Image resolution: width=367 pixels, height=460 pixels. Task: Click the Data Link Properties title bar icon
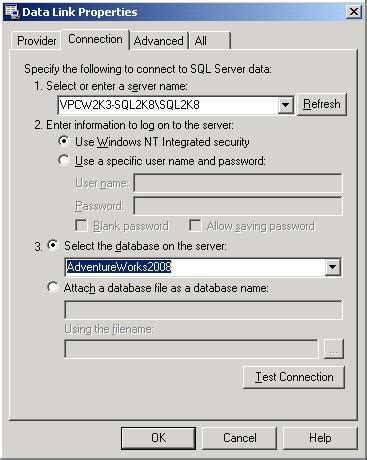pyautogui.click(x=12, y=12)
